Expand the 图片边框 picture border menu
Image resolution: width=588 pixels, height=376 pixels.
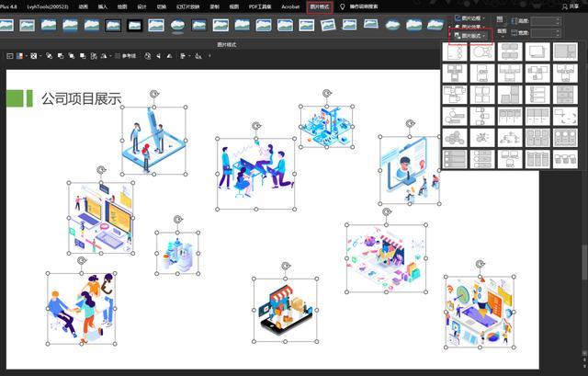coord(469,18)
